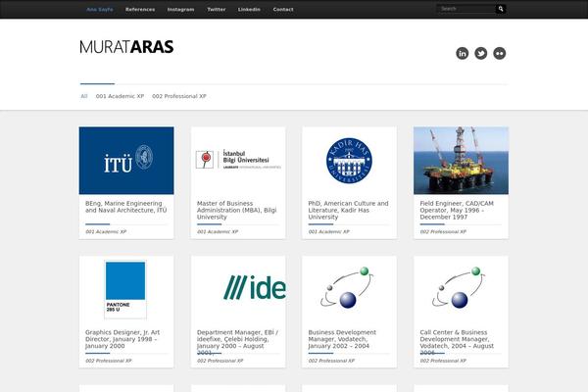Open Field Engineer, CAD/CAM Operator title
This screenshot has height=392, width=588.
click(x=457, y=210)
